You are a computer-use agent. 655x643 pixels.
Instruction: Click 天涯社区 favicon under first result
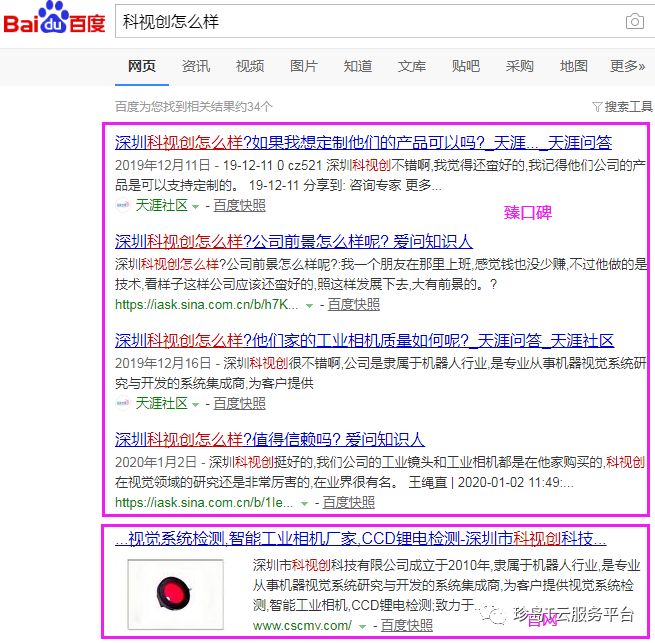pos(123,205)
